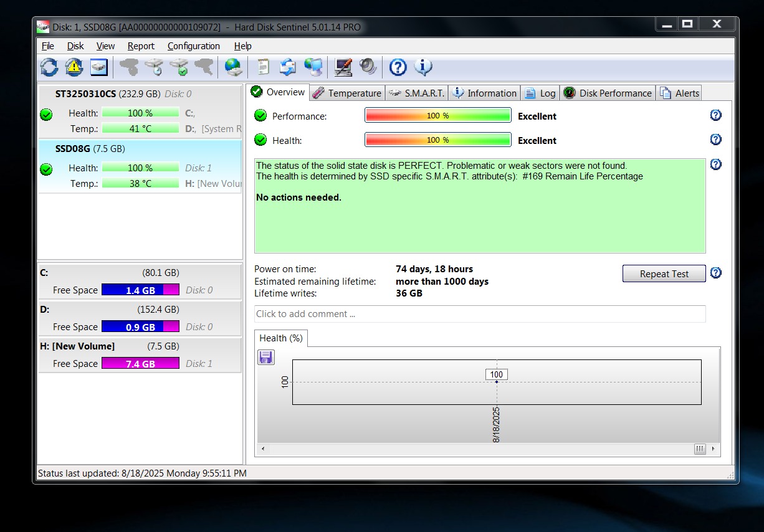Click the graph scrollbar right arrow
Screen dimensions: 764x532
click(x=713, y=449)
